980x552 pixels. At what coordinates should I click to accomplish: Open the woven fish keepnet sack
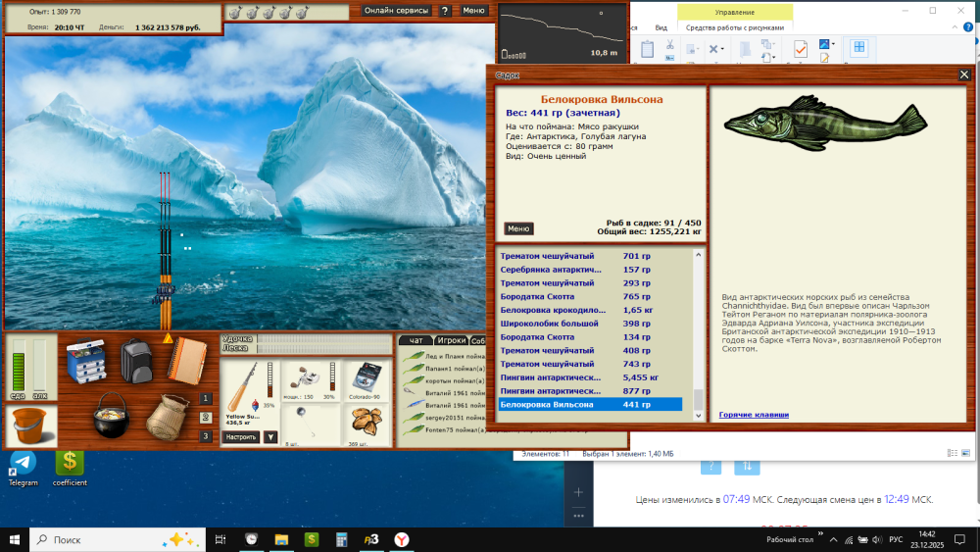(167, 417)
